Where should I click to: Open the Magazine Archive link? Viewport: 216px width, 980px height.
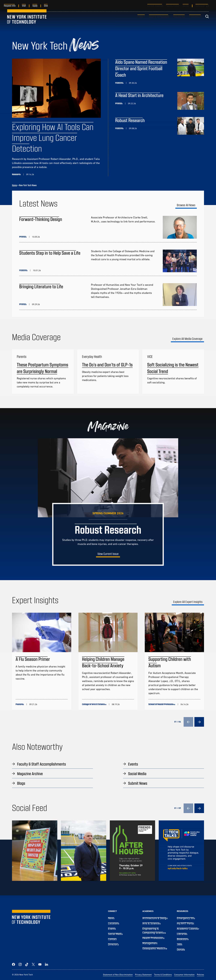[x=30, y=773]
